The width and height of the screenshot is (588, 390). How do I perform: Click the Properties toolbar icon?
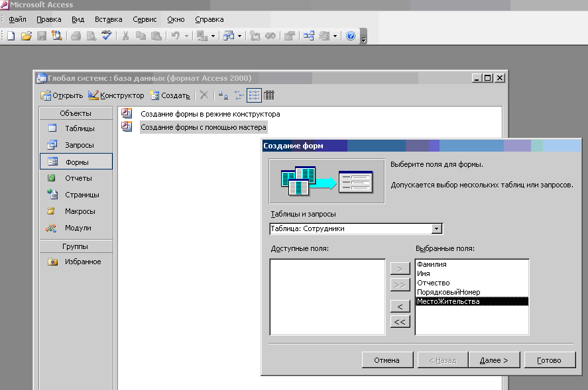tap(290, 36)
